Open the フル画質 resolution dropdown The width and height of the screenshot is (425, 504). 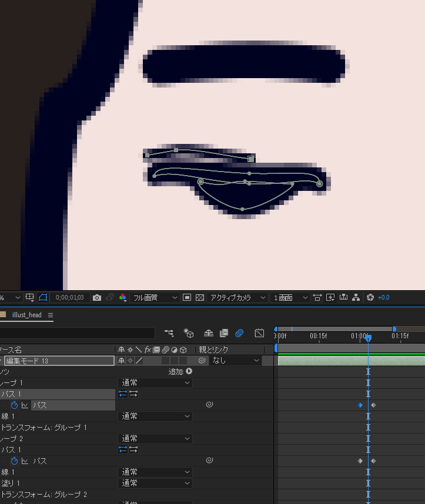(155, 298)
